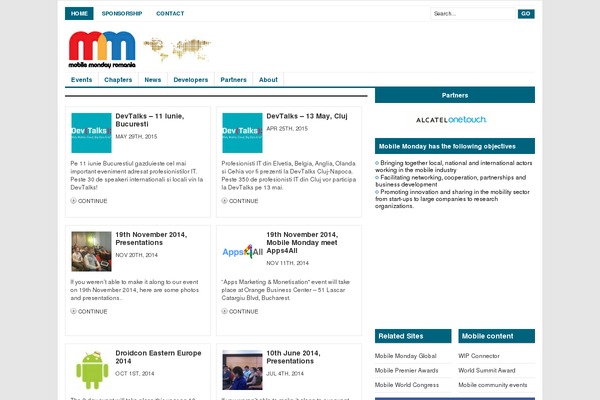This screenshot has height=400, width=600.
Task: Click the MAY 29TH, 2015 date
Action: (136, 137)
